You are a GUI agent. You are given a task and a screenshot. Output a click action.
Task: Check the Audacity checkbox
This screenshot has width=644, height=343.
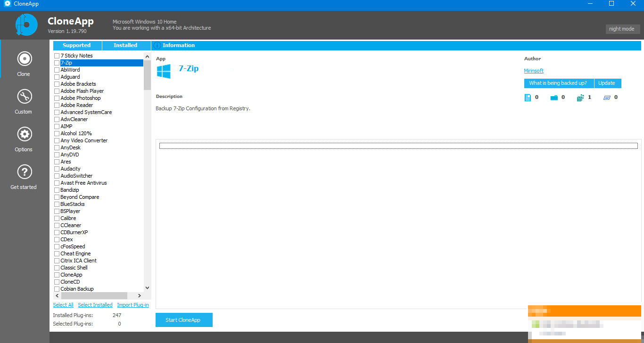click(56, 169)
